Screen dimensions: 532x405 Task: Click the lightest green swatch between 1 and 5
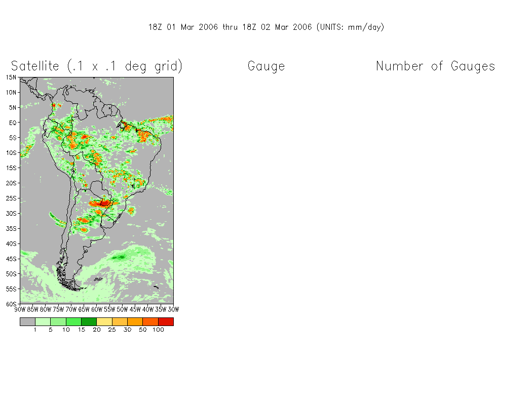[43, 321]
